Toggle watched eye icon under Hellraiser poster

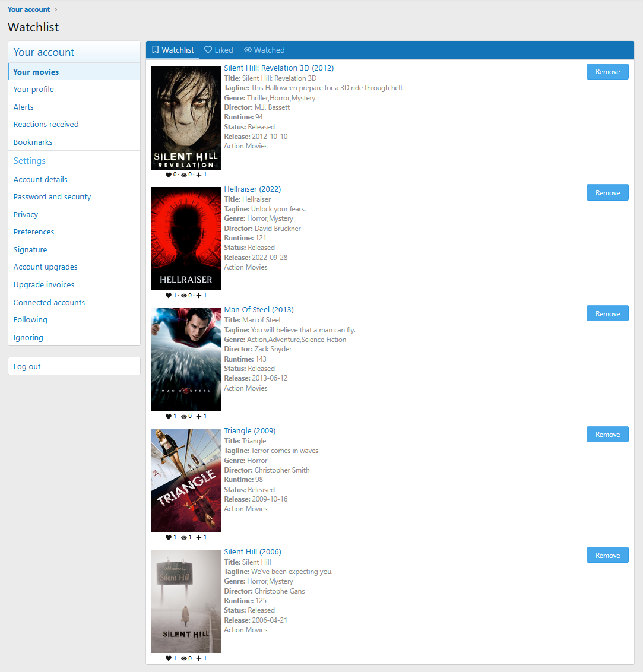184,296
